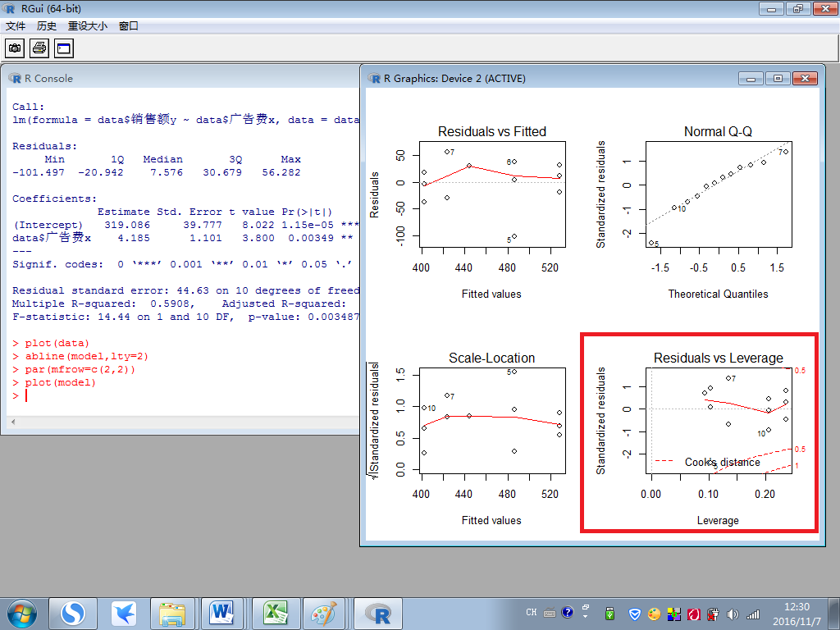Click the green USB safely remove icon
The image size is (840, 630).
(x=609, y=614)
